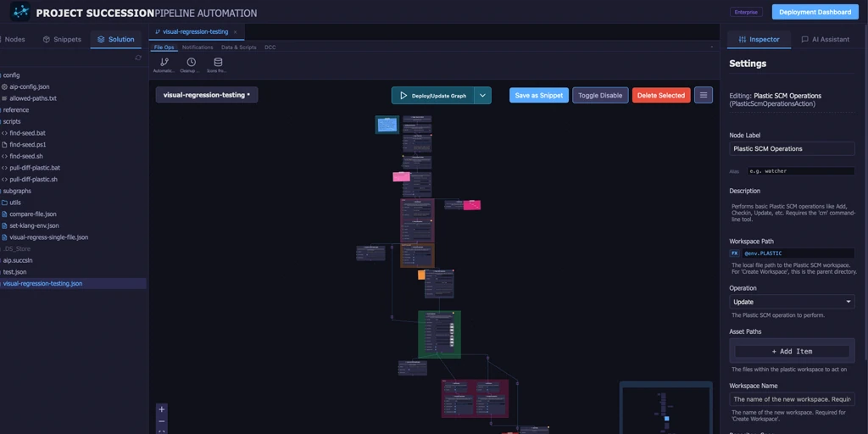Expand the Deploy/Update Graph dropdown arrow
The width and height of the screenshot is (868, 434).
click(x=482, y=95)
